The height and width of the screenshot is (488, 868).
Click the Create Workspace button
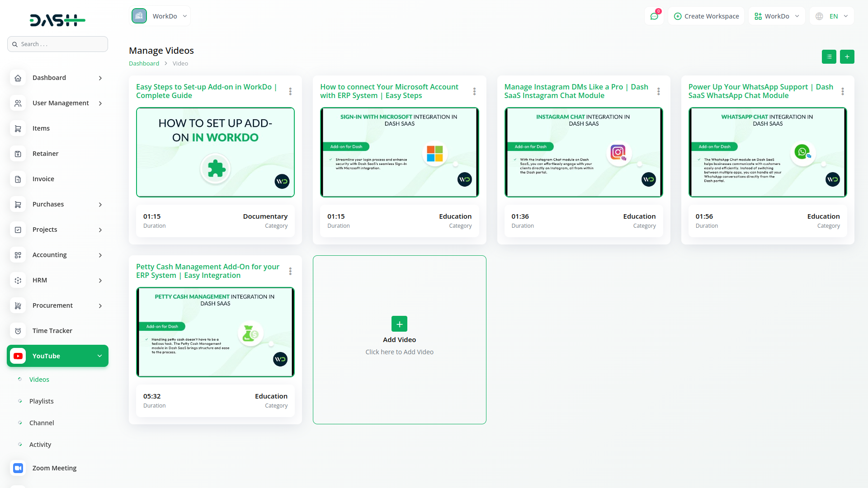[x=706, y=16]
